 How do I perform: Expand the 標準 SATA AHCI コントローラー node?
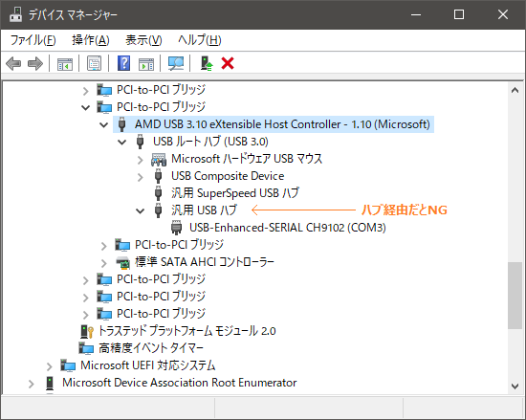click(x=104, y=263)
